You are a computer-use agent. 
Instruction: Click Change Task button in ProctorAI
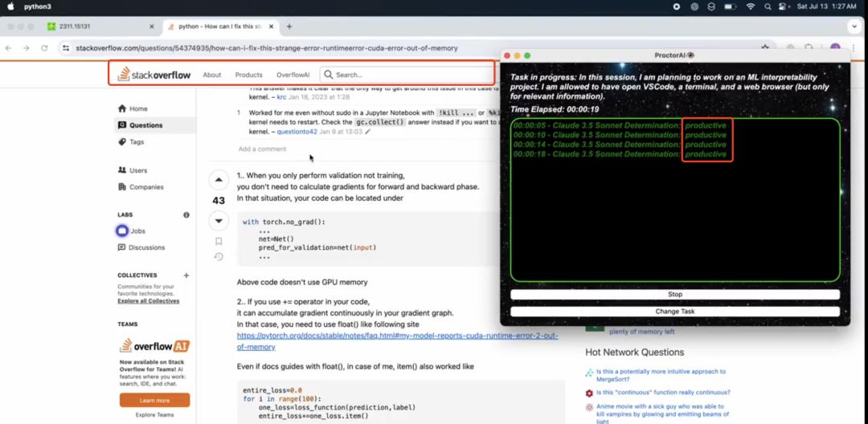click(675, 312)
